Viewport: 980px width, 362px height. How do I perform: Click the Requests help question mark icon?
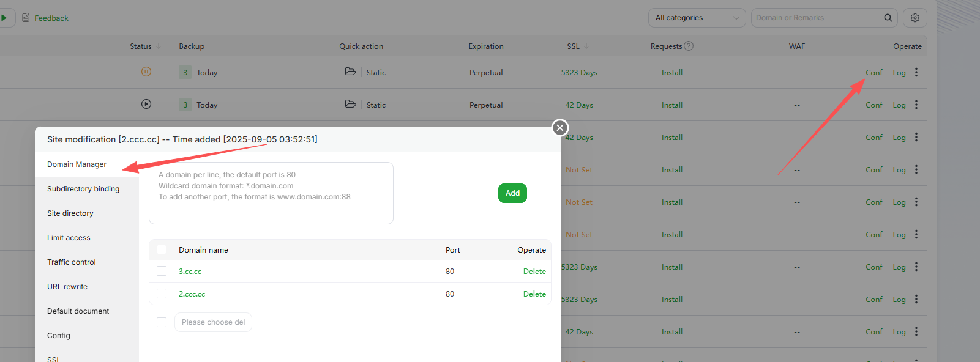point(689,46)
